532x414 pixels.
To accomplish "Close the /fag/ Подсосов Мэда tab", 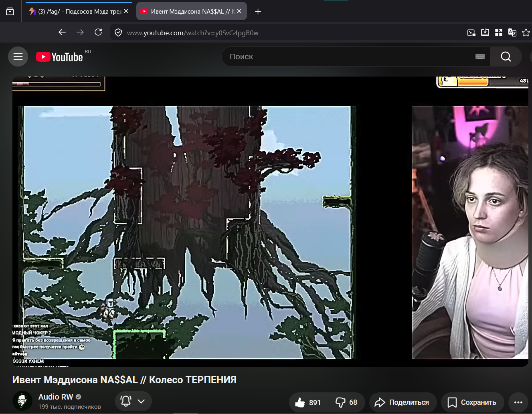I will (126, 11).
